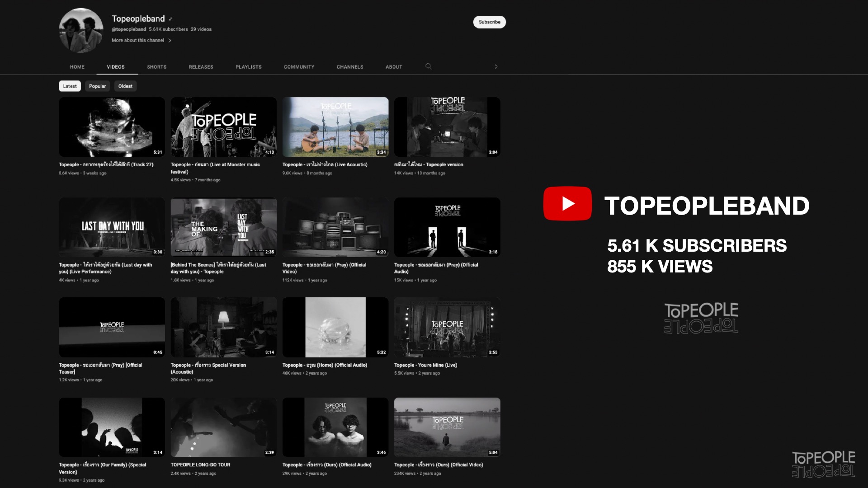This screenshot has width=868, height=488.
Task: Click the Home (Official Audio) title
Action: click(325, 365)
